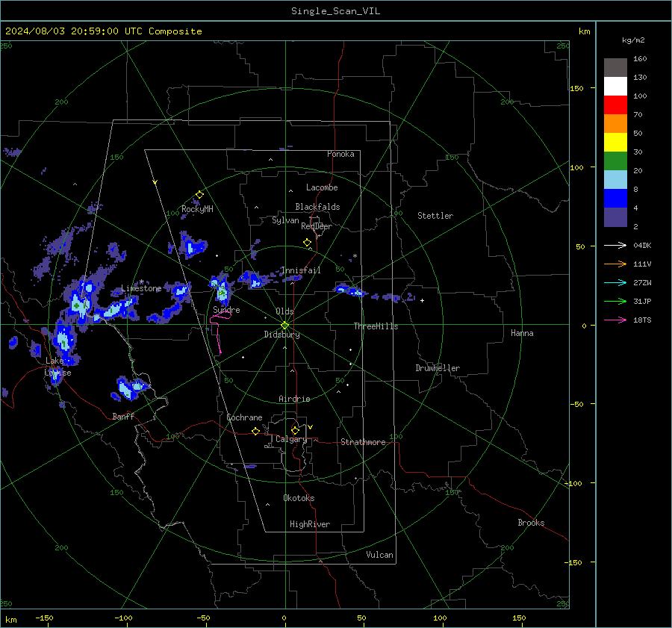Click the kg/m2 legend unit label
Screen dimensions: 672x628
click(x=633, y=40)
